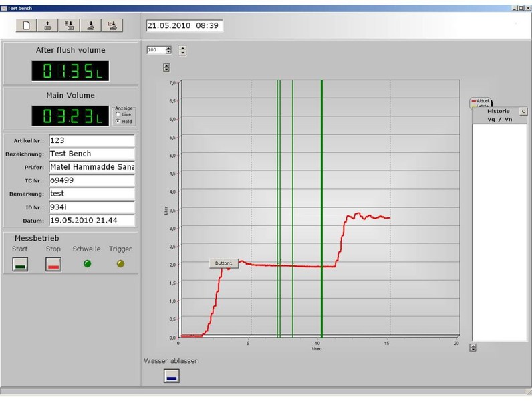Click the new blank document toolbar icon
Viewport: 532px width, 401px height.
tap(27, 26)
